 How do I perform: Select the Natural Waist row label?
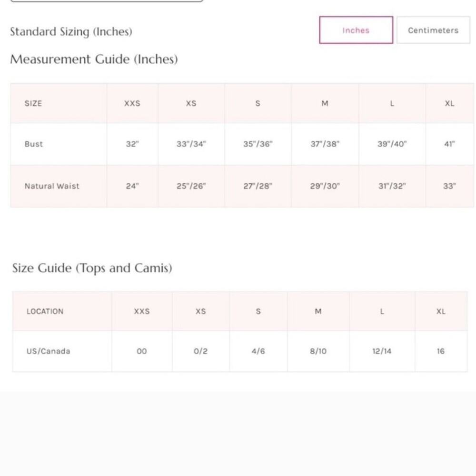point(52,186)
